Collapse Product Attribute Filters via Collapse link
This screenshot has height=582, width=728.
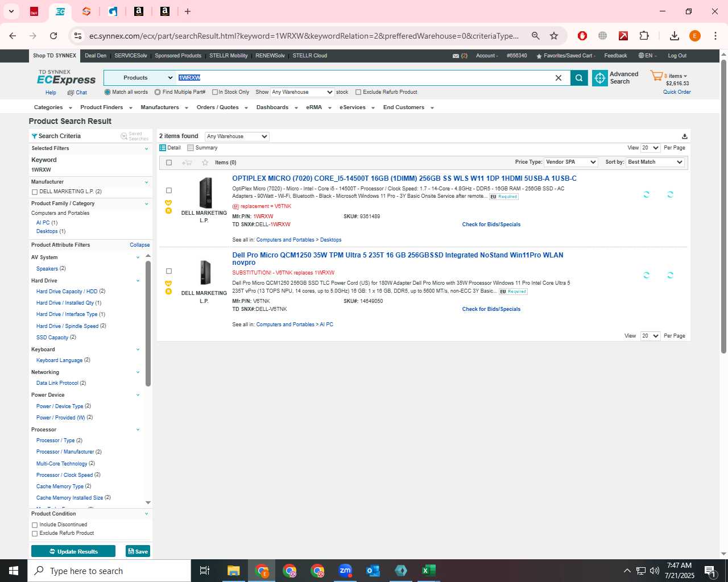[140, 245]
